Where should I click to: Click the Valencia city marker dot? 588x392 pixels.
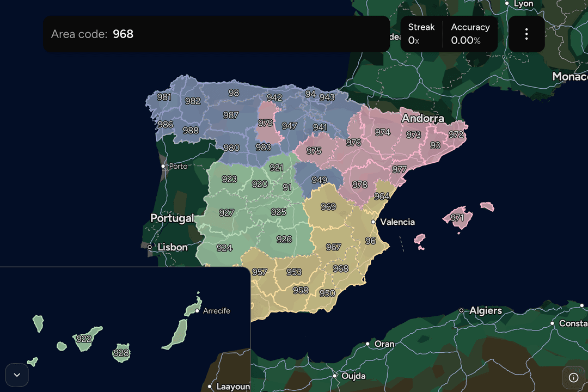click(x=374, y=222)
